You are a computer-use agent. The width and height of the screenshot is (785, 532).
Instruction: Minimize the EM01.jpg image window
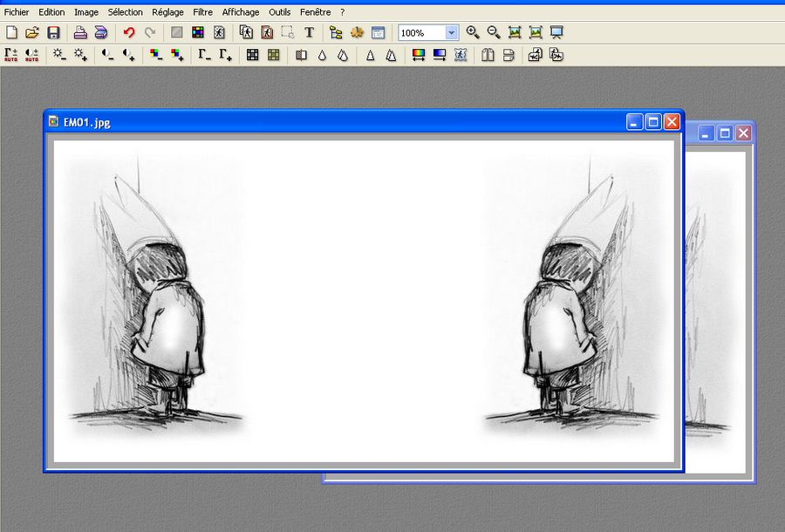(x=634, y=122)
